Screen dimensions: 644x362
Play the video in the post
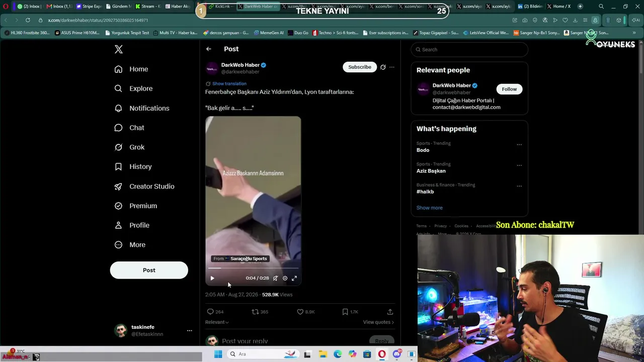[x=212, y=278]
